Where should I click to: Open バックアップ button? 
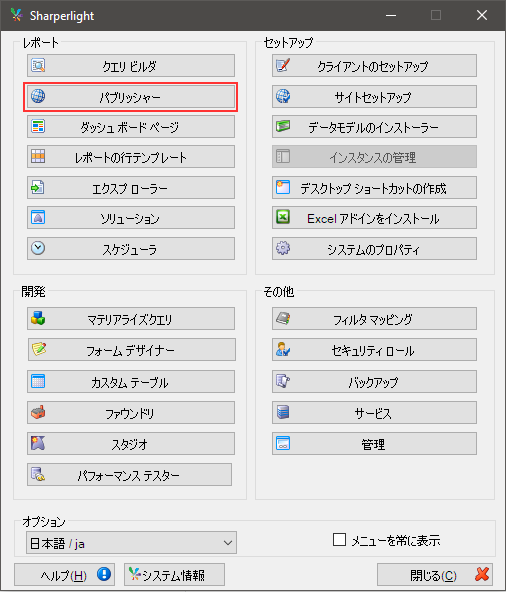pos(374,381)
